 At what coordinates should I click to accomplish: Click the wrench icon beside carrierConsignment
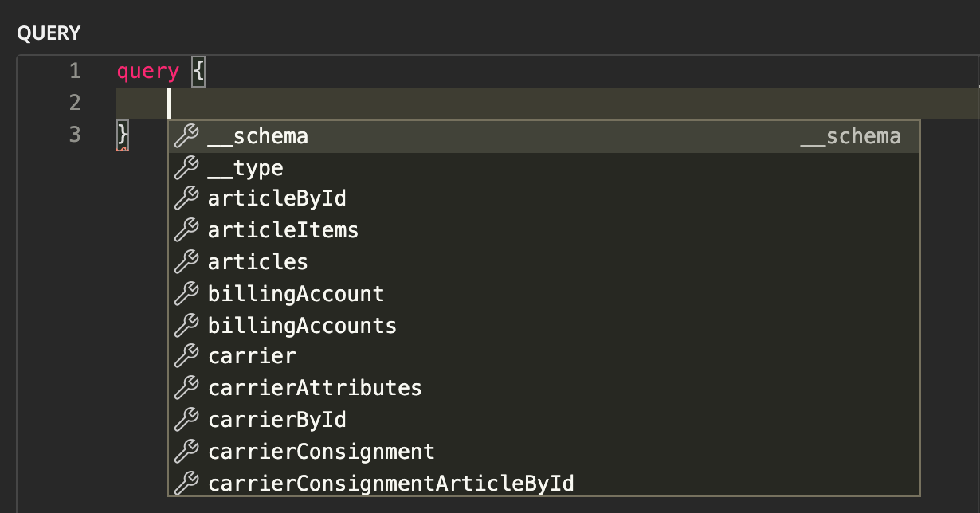click(x=186, y=452)
